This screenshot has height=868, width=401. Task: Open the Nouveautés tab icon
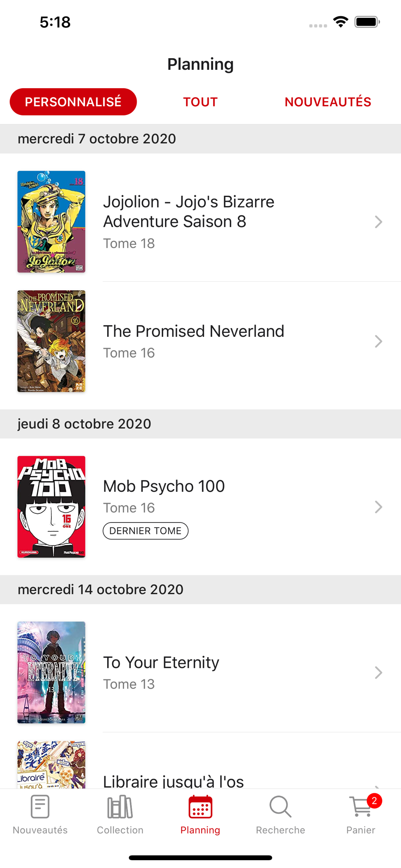point(40,807)
